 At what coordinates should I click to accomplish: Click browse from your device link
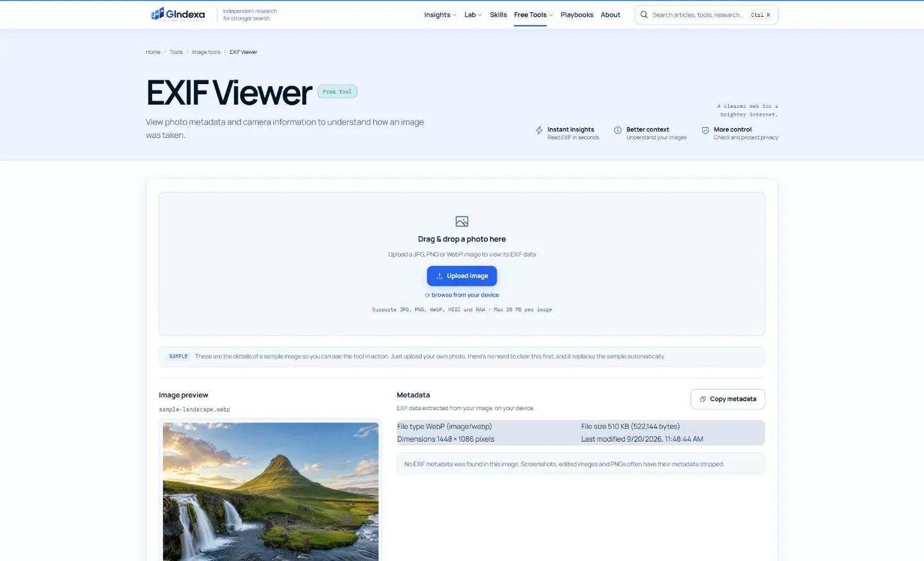click(465, 295)
